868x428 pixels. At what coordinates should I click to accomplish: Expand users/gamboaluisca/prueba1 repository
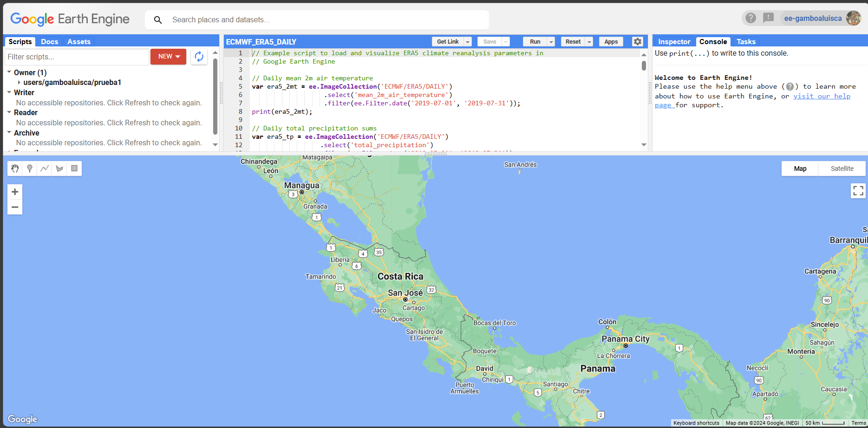(x=19, y=83)
